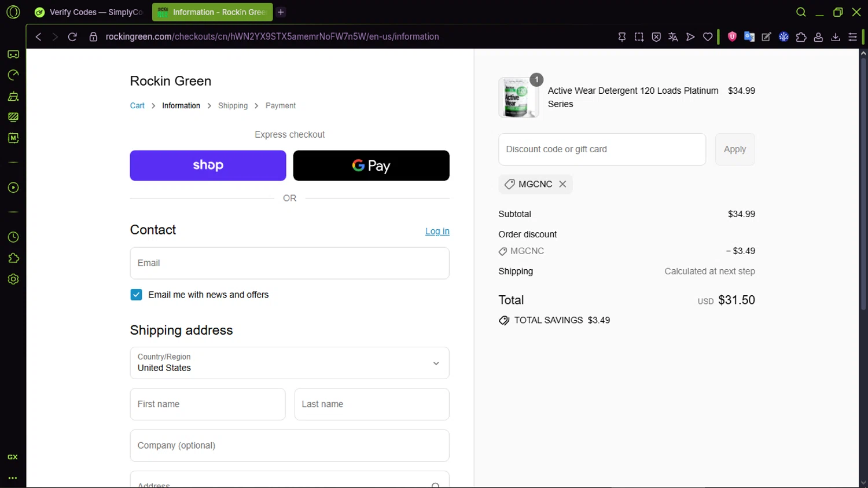Viewport: 868px width, 488px height.
Task: Open the ad blocker shield icon
Action: (x=656, y=37)
